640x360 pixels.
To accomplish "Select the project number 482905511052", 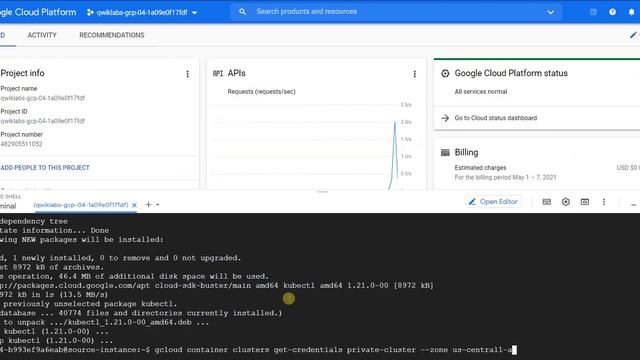I will click(22, 144).
